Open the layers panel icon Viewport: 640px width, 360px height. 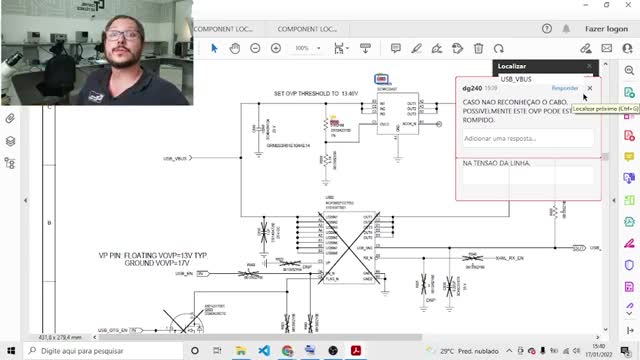tap(10, 141)
